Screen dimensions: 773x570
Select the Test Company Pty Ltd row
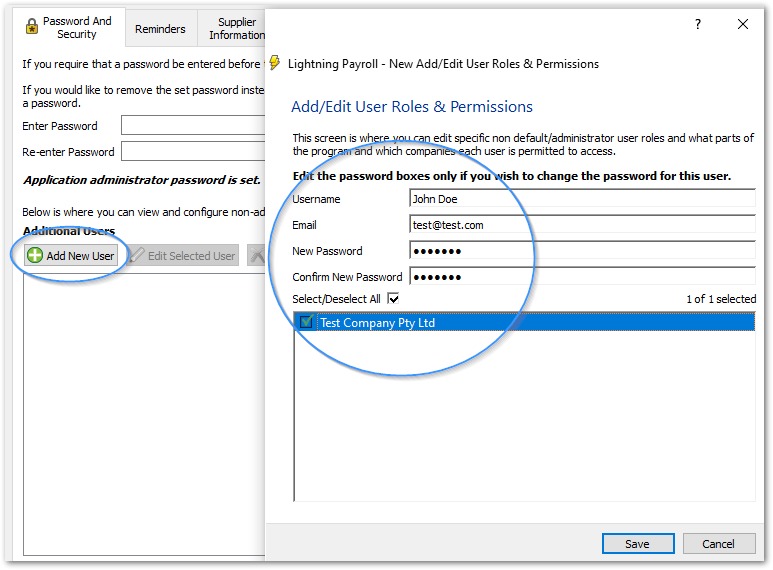pyautogui.click(x=525, y=322)
